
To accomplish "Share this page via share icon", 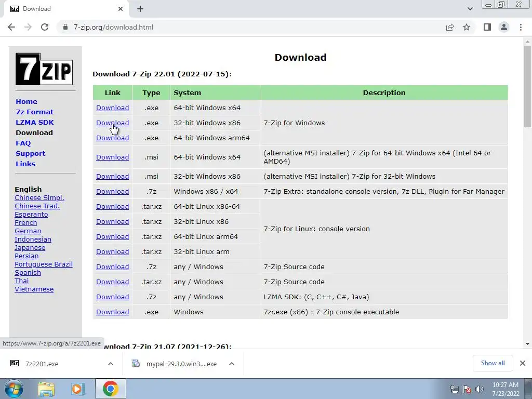I will [x=450, y=27].
